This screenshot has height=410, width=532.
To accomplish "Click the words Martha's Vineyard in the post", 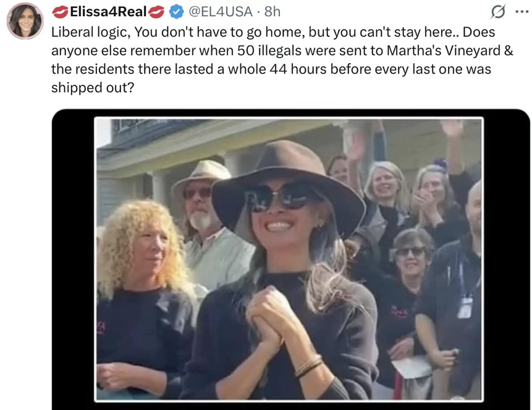I will click(x=444, y=51).
